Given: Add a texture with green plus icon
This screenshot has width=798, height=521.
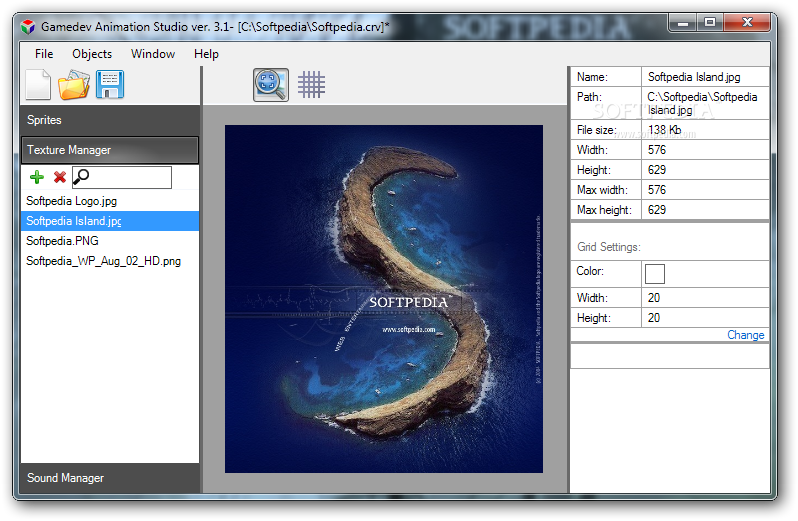Looking at the screenshot, I should point(37,177).
